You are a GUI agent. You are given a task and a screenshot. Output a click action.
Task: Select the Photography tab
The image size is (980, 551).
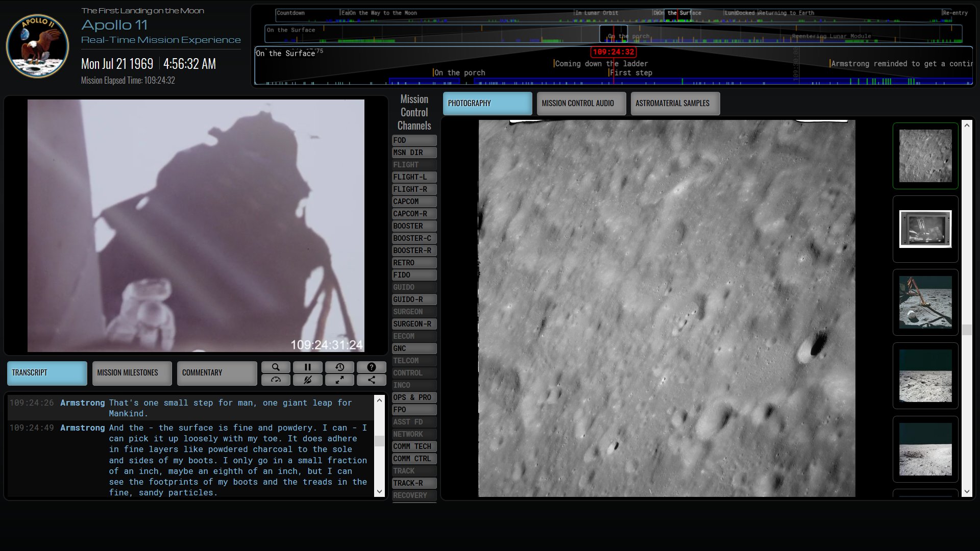click(487, 103)
